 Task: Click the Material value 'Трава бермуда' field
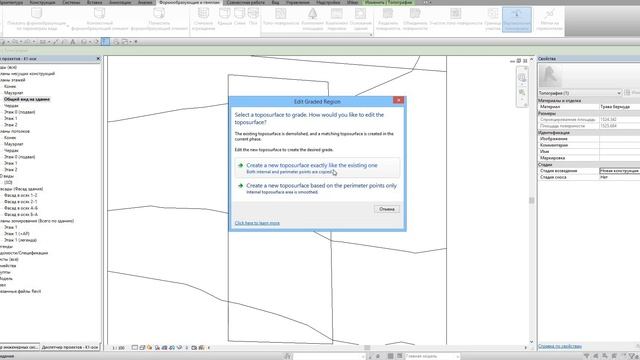coord(619,107)
